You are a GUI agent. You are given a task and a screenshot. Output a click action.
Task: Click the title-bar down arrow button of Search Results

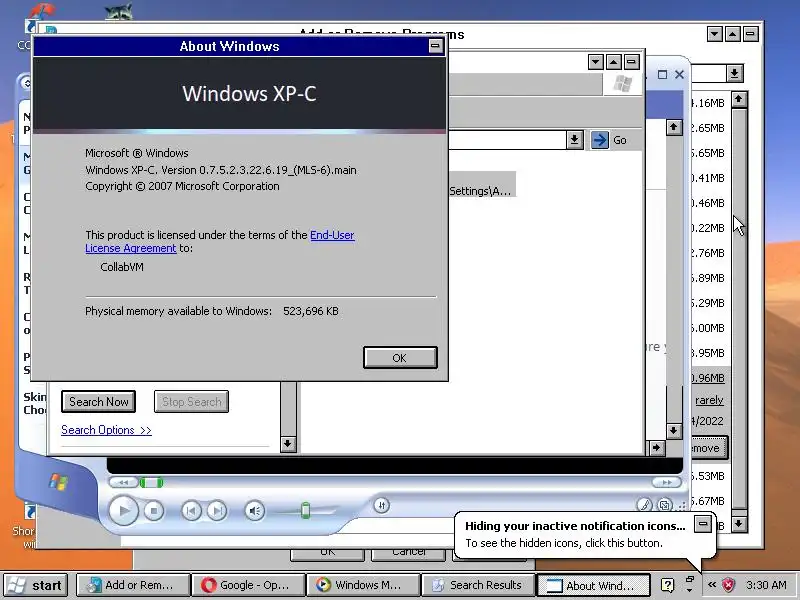[595, 62]
